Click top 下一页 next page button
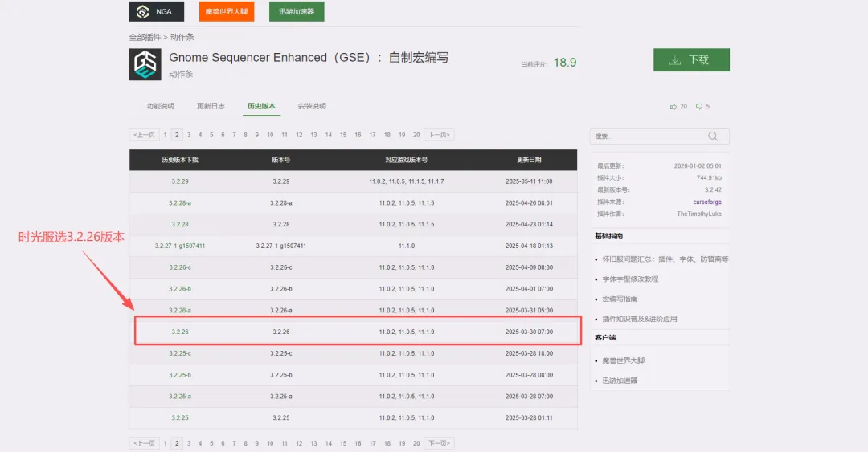 pyautogui.click(x=439, y=135)
